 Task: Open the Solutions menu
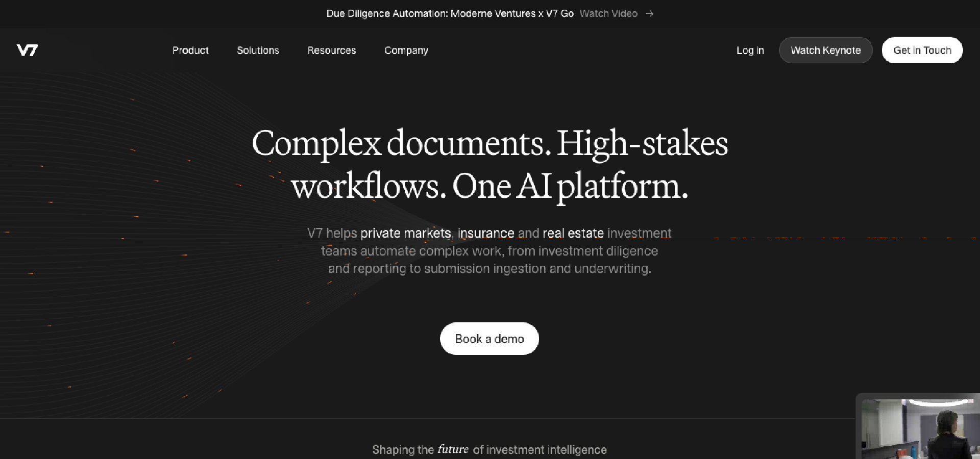click(258, 50)
